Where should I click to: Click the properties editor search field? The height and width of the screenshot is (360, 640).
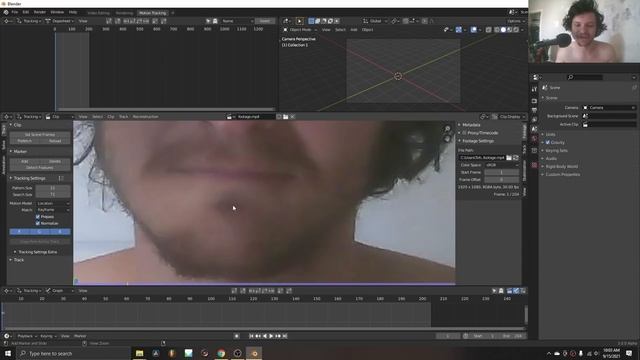coord(585,77)
